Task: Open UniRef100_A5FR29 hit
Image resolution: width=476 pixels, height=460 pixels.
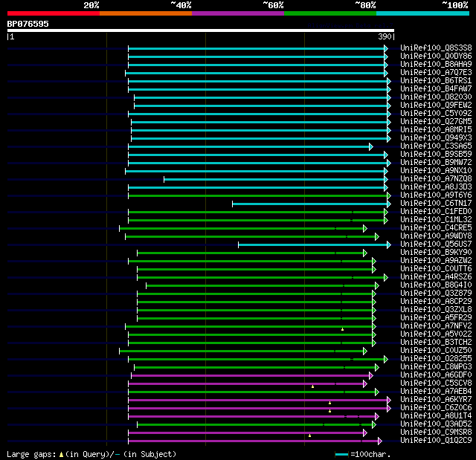Action: [436, 318]
